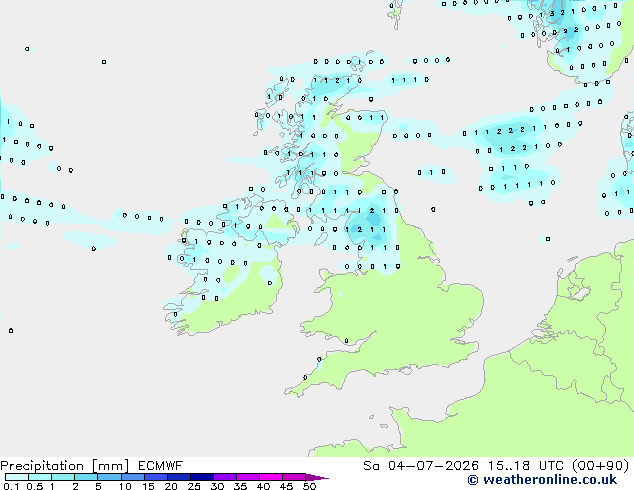Pick the 2–5 mm legend swatch

coord(86,477)
